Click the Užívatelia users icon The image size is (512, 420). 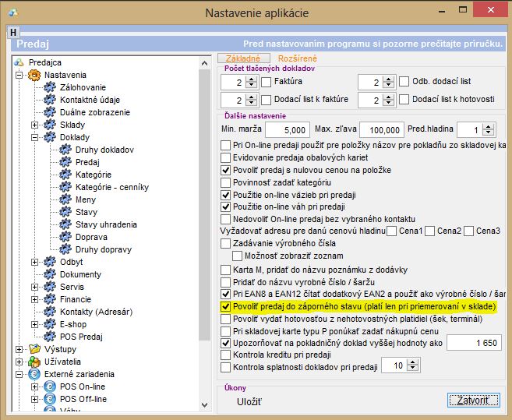[34, 362]
